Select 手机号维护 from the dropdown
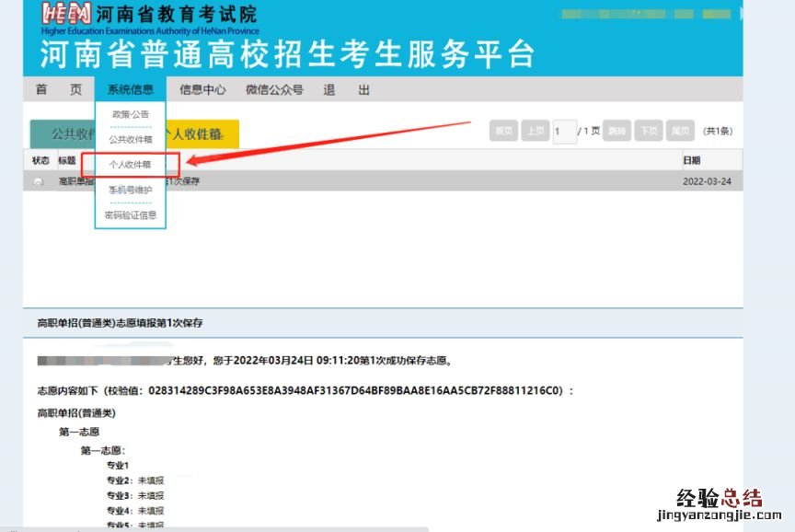The width and height of the screenshot is (795, 532). [x=130, y=190]
